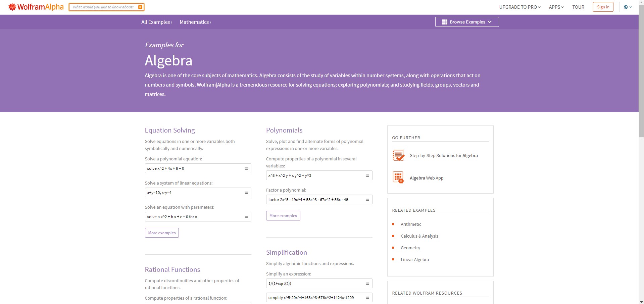Click More examples under Polynomials
This screenshot has width=644, height=304.
[283, 216]
